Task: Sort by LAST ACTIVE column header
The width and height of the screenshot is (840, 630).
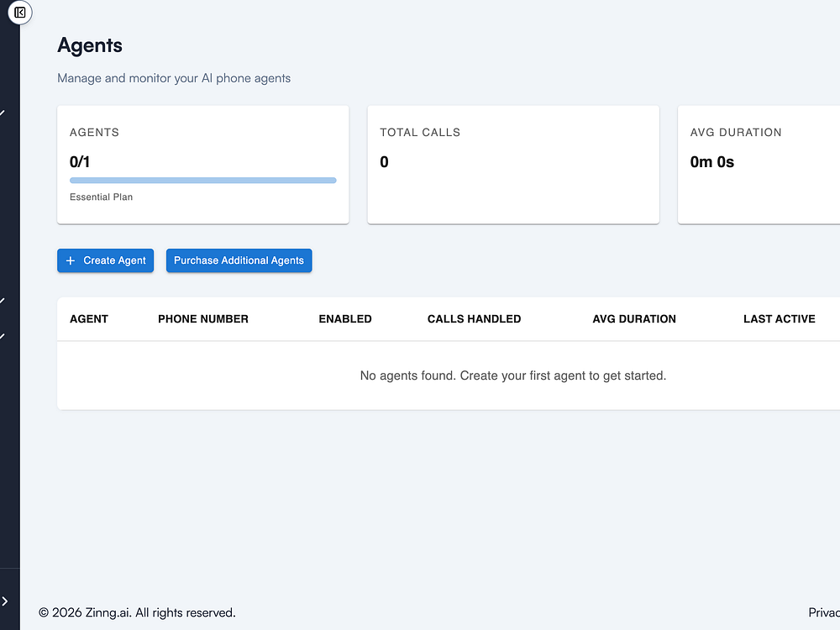Action: 780,318
